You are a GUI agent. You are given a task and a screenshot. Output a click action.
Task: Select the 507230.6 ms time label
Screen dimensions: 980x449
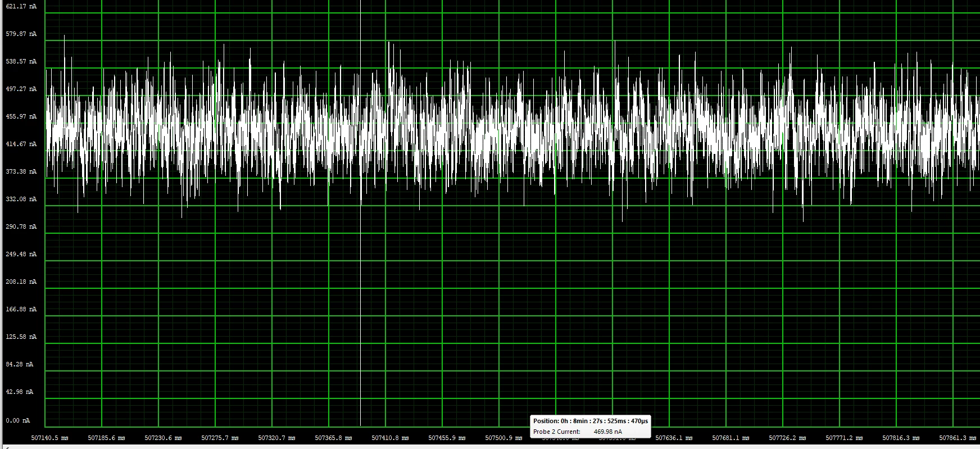[x=163, y=438]
